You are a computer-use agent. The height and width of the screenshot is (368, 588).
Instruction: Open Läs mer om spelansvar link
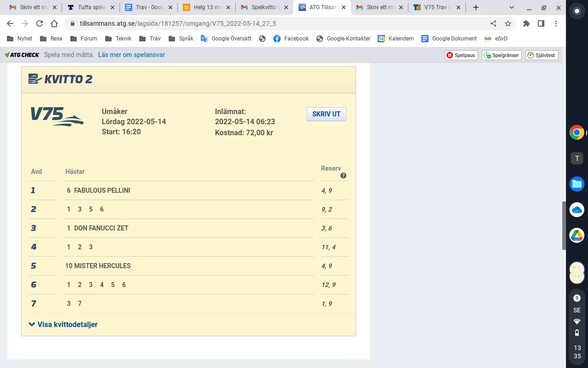click(x=131, y=55)
